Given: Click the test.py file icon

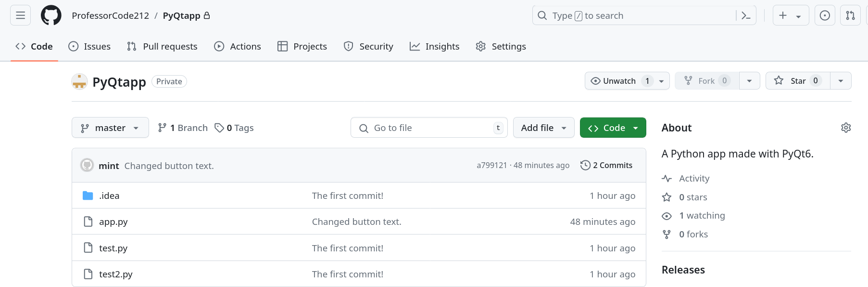Looking at the screenshot, I should pyautogui.click(x=88, y=248).
